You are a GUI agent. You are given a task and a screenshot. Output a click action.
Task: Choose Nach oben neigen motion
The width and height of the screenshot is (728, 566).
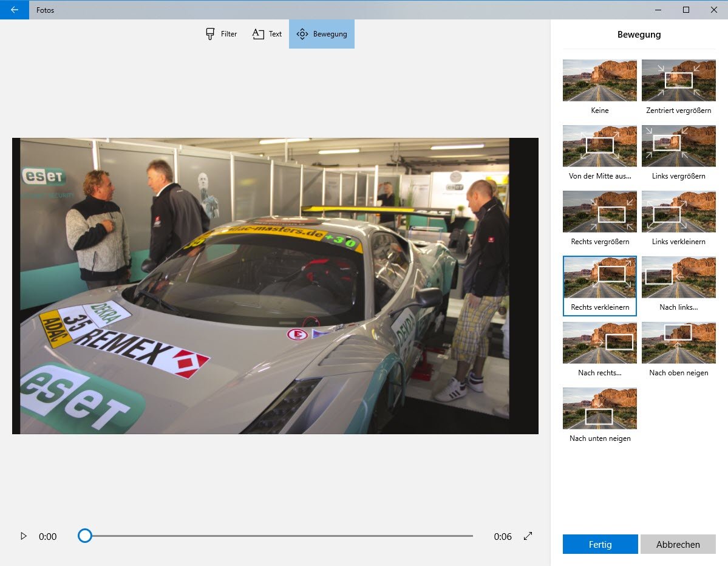click(678, 343)
